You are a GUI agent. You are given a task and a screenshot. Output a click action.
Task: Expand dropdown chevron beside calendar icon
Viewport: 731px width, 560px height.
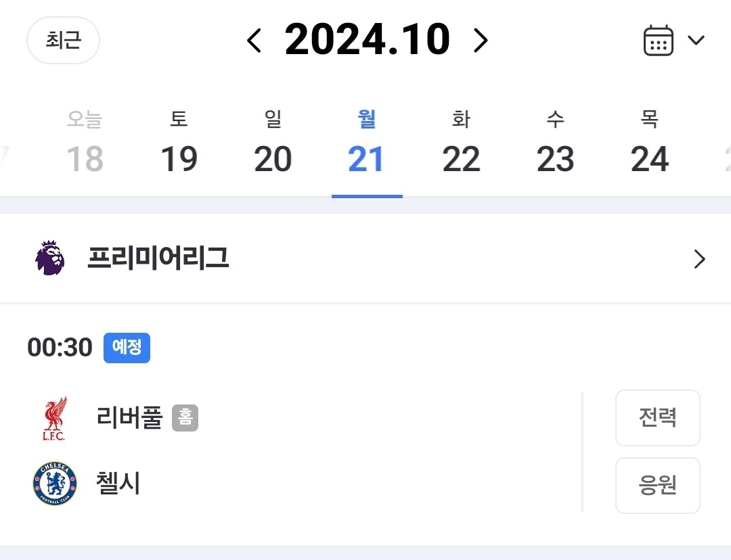(x=696, y=41)
